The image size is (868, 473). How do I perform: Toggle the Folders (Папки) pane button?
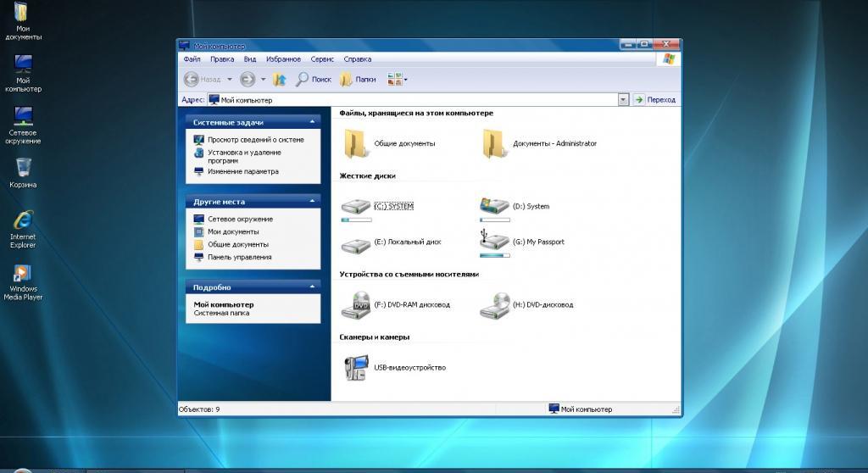(x=358, y=79)
